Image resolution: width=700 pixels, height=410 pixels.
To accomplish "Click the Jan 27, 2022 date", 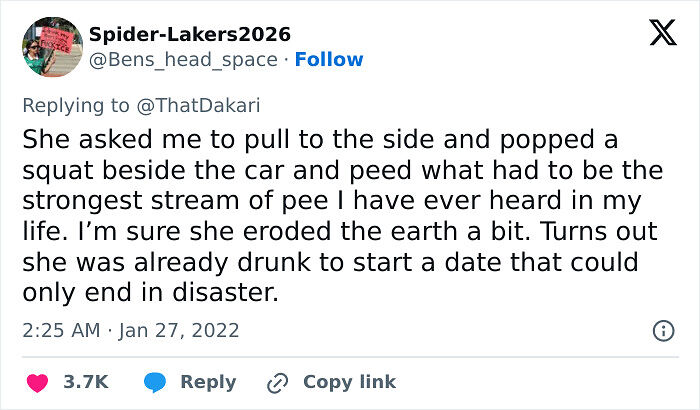I will point(182,330).
